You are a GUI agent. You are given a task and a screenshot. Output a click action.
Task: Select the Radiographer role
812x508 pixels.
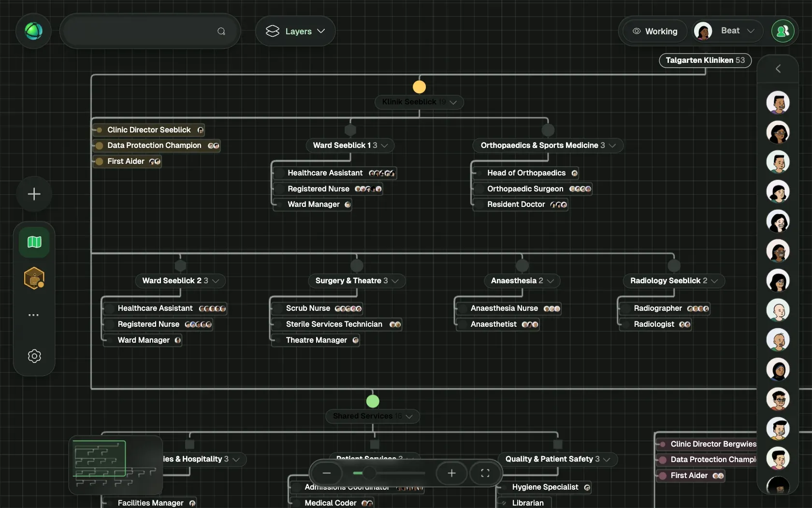pos(665,308)
